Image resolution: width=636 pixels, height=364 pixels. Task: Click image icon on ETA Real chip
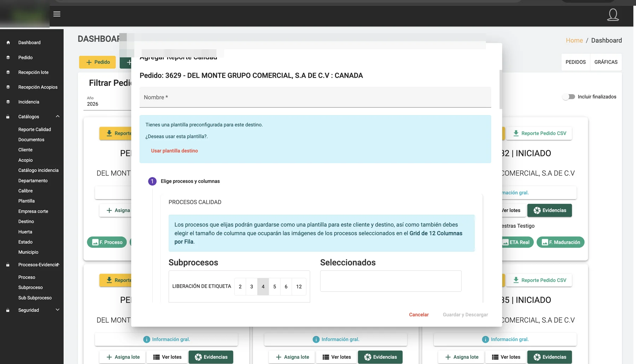(506, 242)
